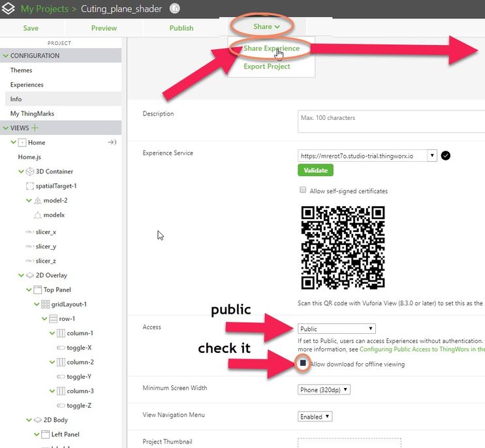The height and width of the screenshot is (448, 485).
Task: Choose Export Project from menu
Action: point(266,67)
